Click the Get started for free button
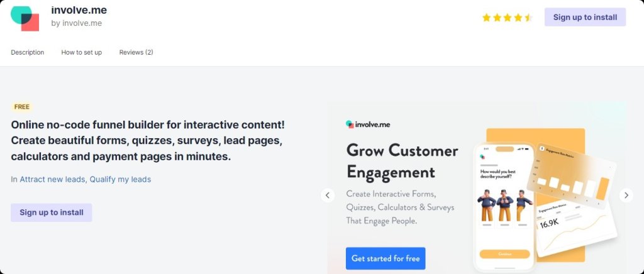The width and height of the screenshot is (644, 274). [386, 258]
